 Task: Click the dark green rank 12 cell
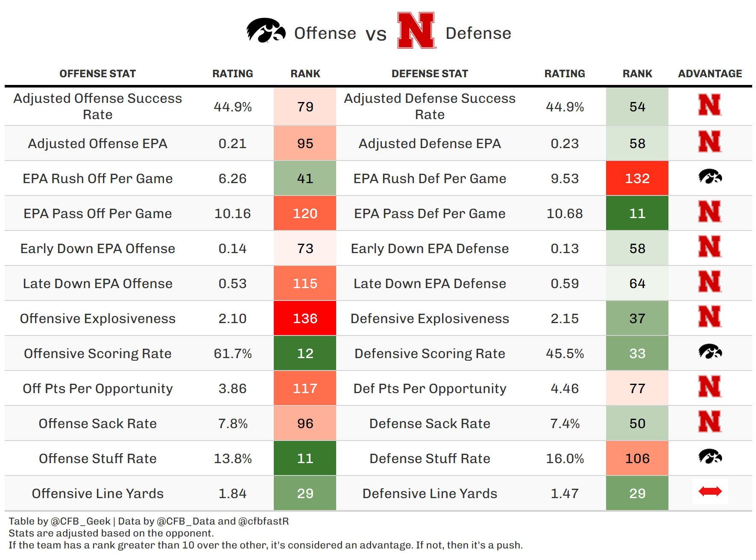[x=305, y=353]
